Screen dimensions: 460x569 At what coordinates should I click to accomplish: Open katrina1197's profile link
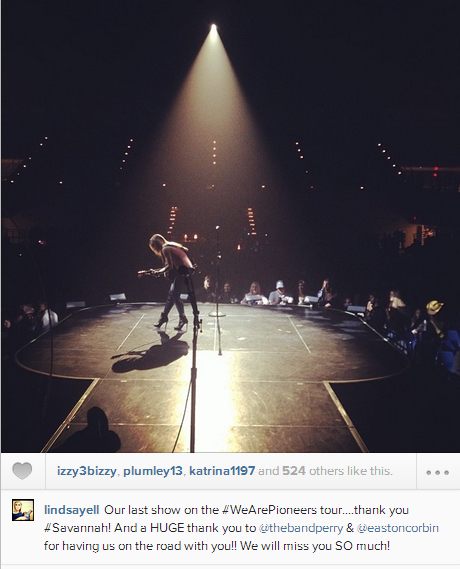(x=222, y=471)
